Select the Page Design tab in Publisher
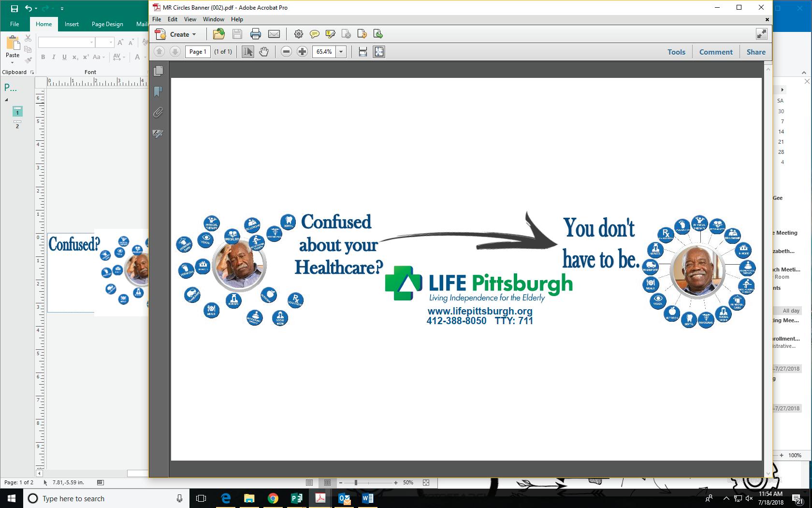The height and width of the screenshot is (508, 812). pyautogui.click(x=107, y=24)
